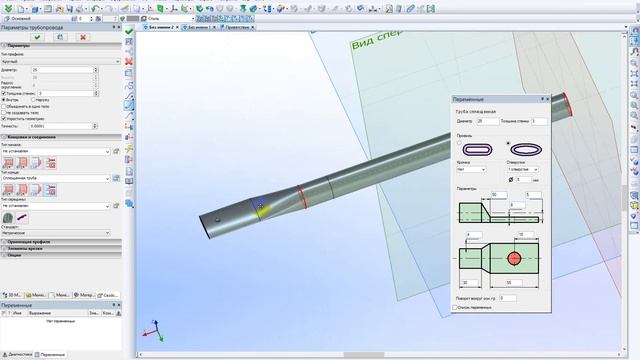This screenshot has height=360, width=640.
Task: Click the highlighted path selection icon in automenu
Action: coord(129,105)
